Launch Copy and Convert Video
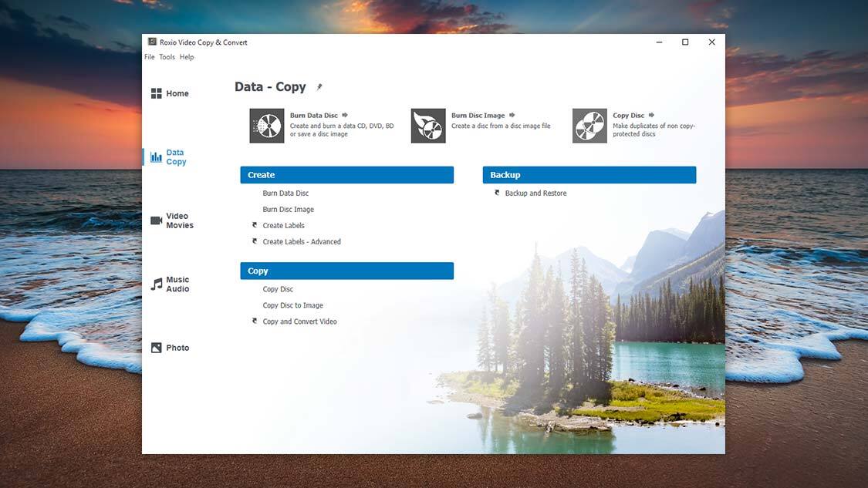The height and width of the screenshot is (488, 868). pos(299,321)
